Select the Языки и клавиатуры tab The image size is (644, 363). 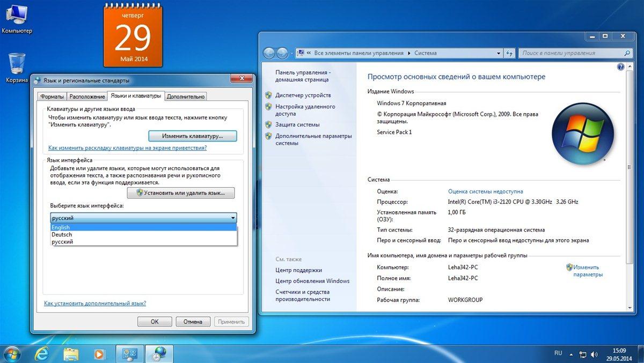[136, 95]
